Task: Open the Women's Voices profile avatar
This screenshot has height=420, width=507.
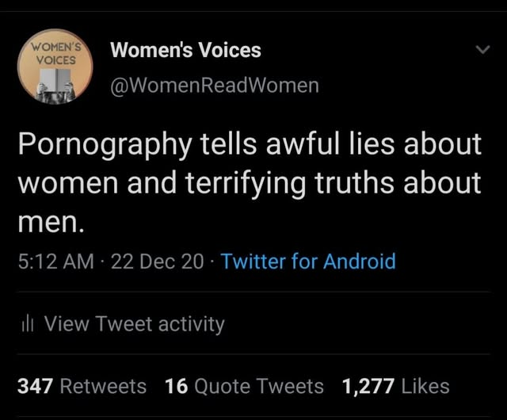Action: click(56, 67)
